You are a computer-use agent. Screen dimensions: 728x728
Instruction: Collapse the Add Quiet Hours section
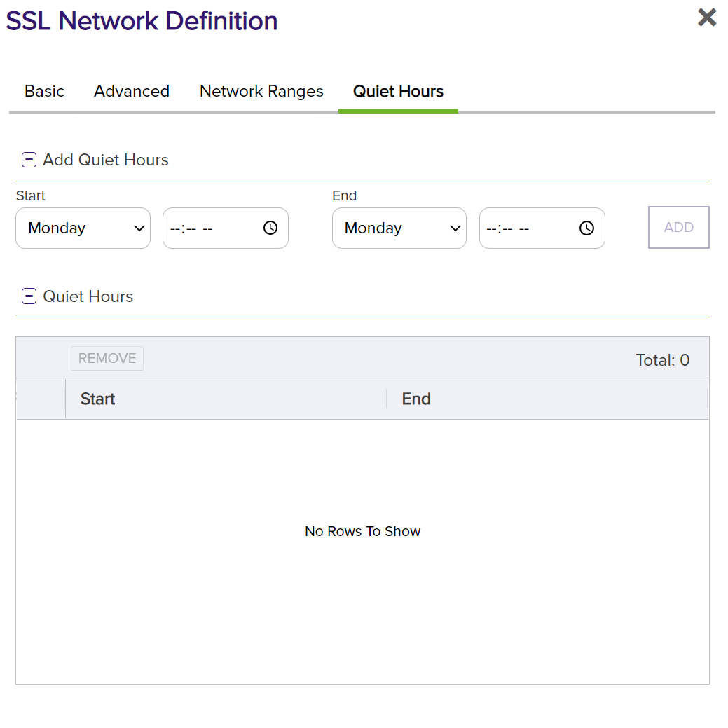[x=29, y=160]
